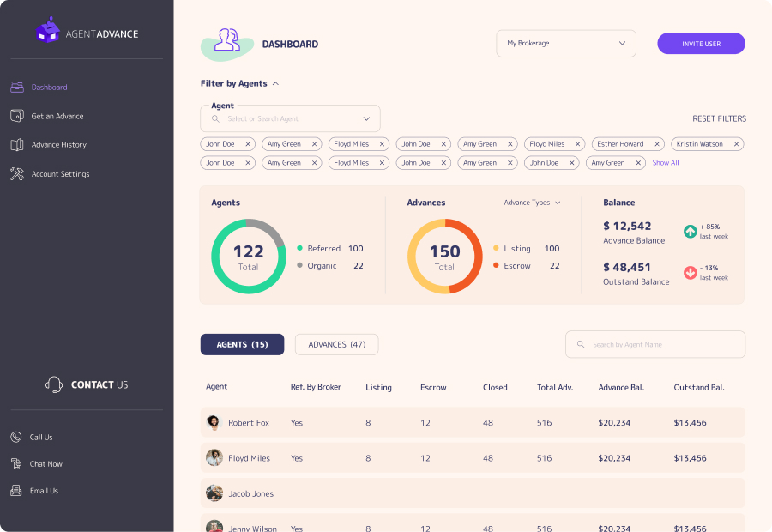Click Jacob Jones's avatar

(x=214, y=493)
